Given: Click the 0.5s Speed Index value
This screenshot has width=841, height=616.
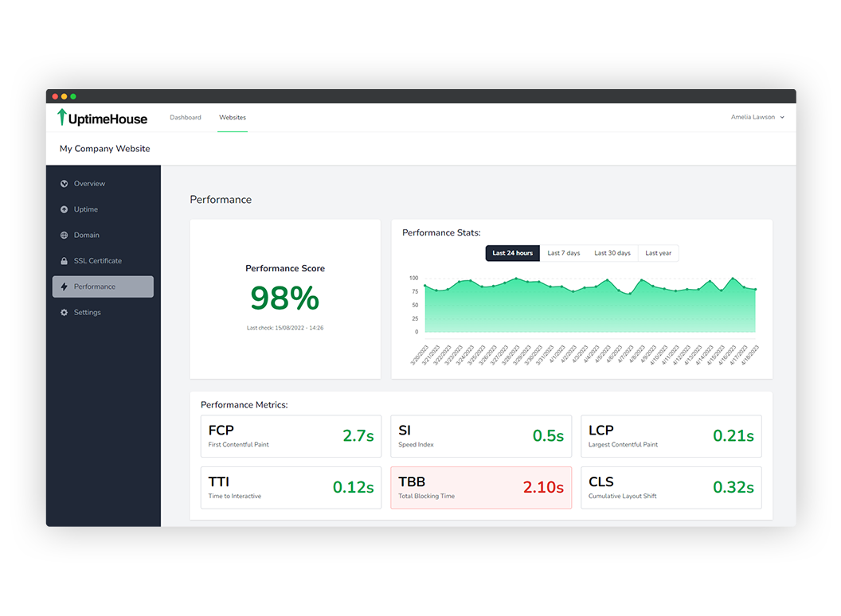Looking at the screenshot, I should click(548, 436).
